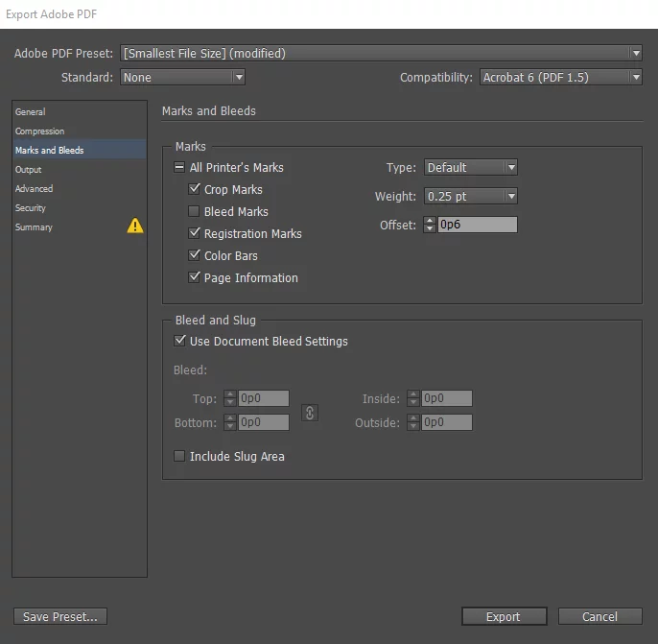658x644 pixels.
Task: Uncheck the Registration Marks checkbox
Action: pos(194,233)
